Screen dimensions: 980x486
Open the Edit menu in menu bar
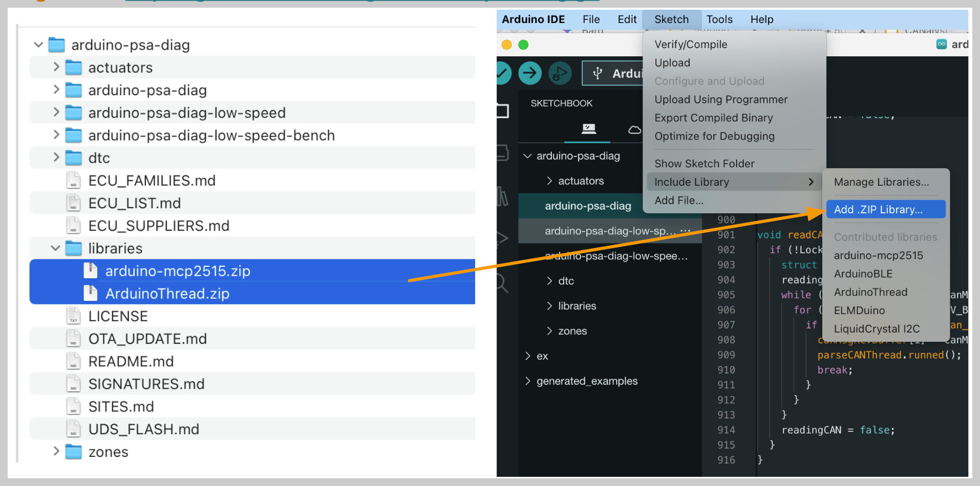[627, 19]
